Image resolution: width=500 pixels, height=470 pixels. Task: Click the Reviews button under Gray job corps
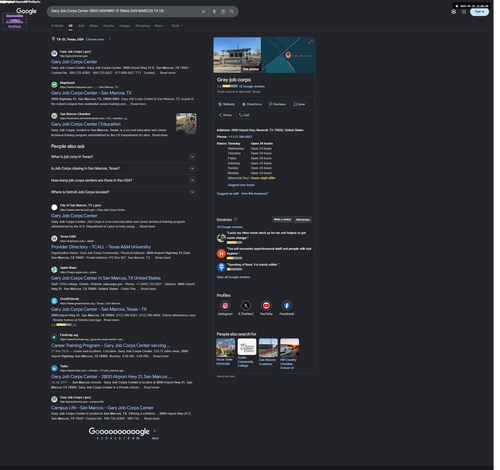tap(277, 104)
